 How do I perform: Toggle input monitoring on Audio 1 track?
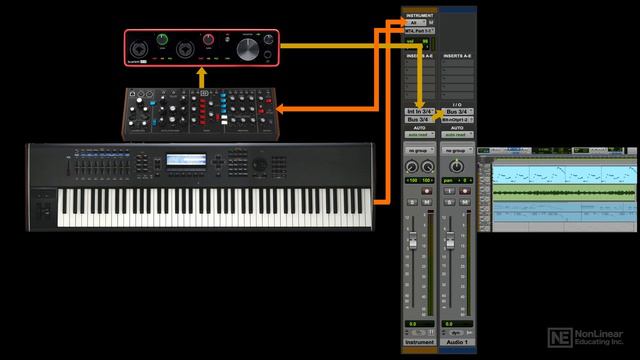[449, 191]
